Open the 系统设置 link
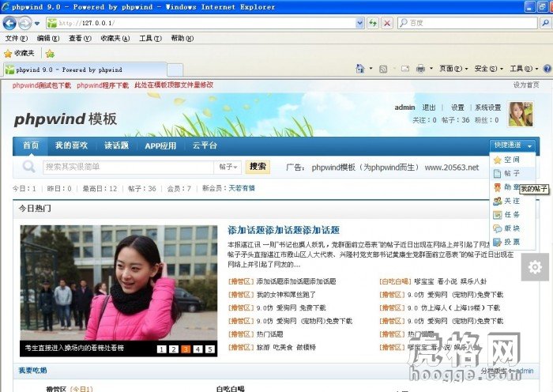 [x=487, y=107]
